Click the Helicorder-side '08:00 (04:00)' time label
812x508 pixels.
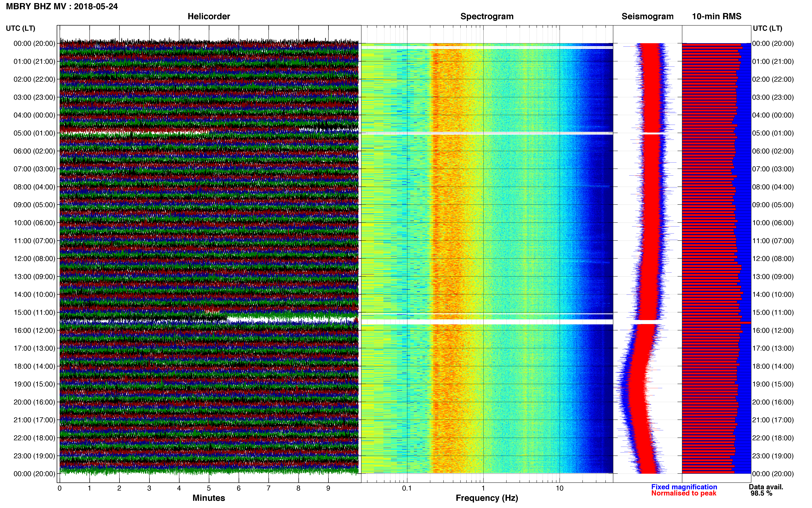coord(34,187)
